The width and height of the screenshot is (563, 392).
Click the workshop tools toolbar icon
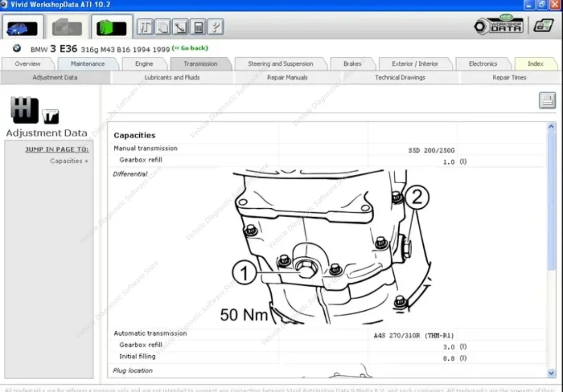145,27
